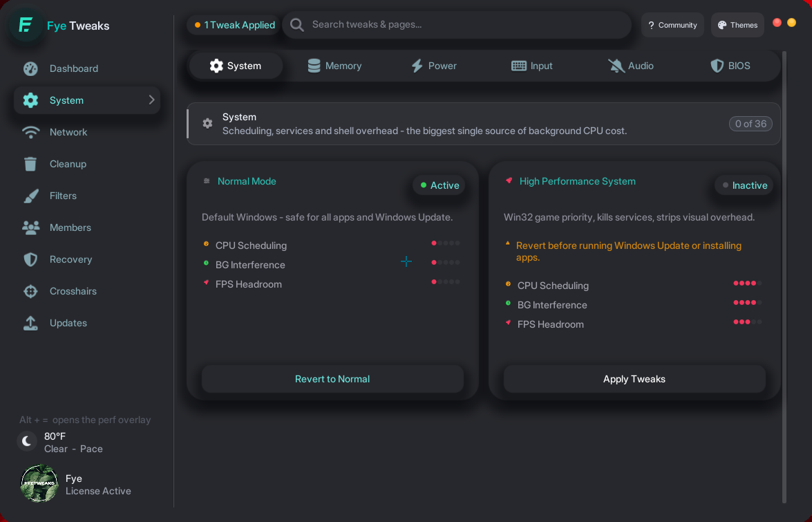
Task: Switch to the Memory tab
Action: [x=334, y=66]
